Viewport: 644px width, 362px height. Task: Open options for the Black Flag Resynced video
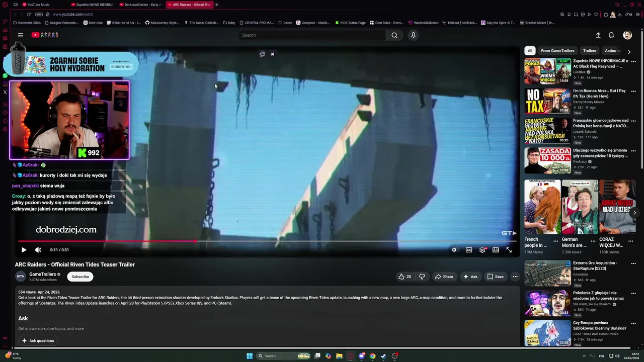point(633,61)
